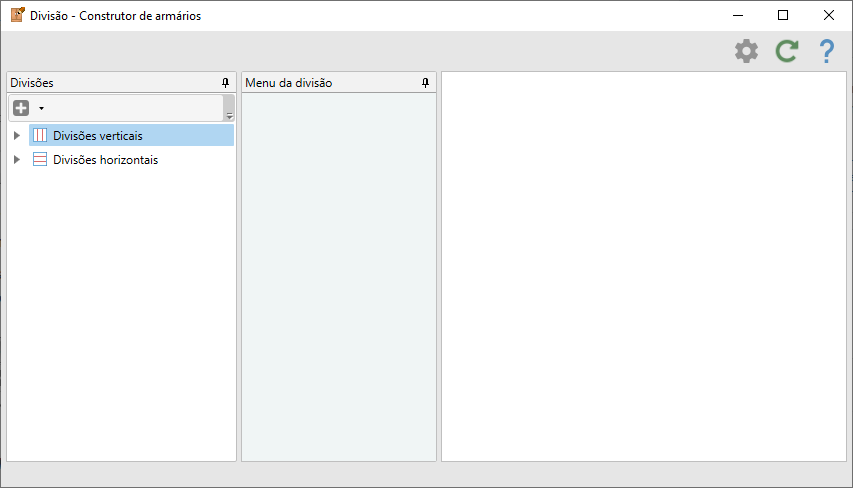Select the Divisões horizontais item
Viewport: 866px width, 498px height.
click(96, 160)
